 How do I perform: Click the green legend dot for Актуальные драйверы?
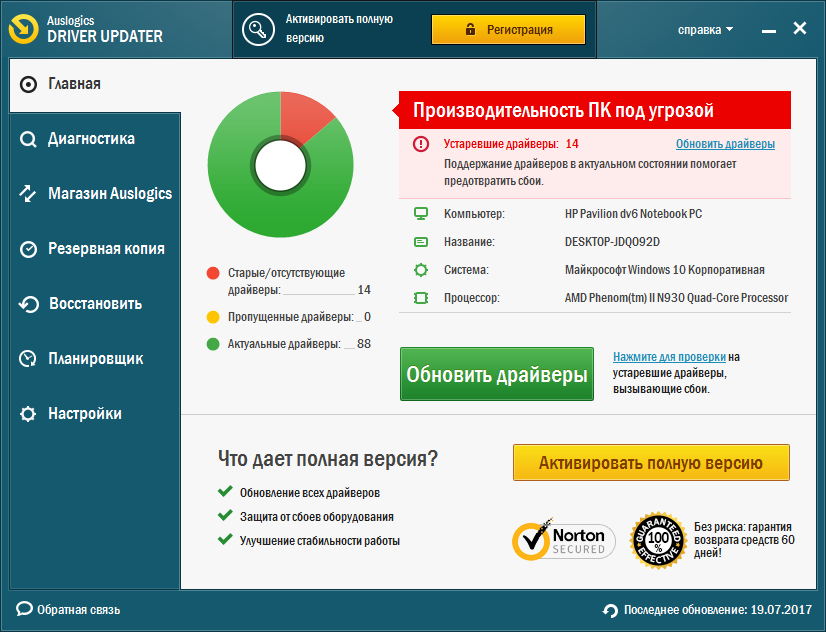pyautogui.click(x=213, y=344)
